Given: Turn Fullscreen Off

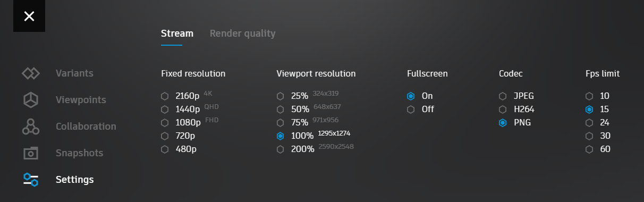Looking at the screenshot, I should click(x=420, y=109).
